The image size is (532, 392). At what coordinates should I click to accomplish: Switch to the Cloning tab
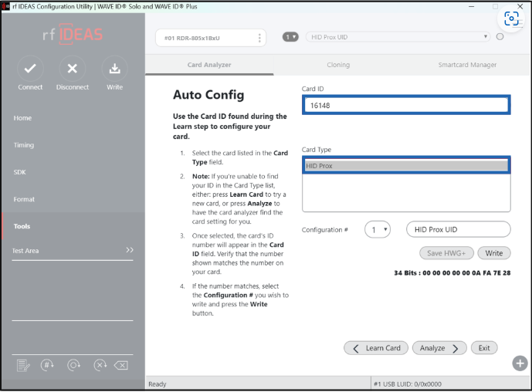pyautogui.click(x=338, y=65)
